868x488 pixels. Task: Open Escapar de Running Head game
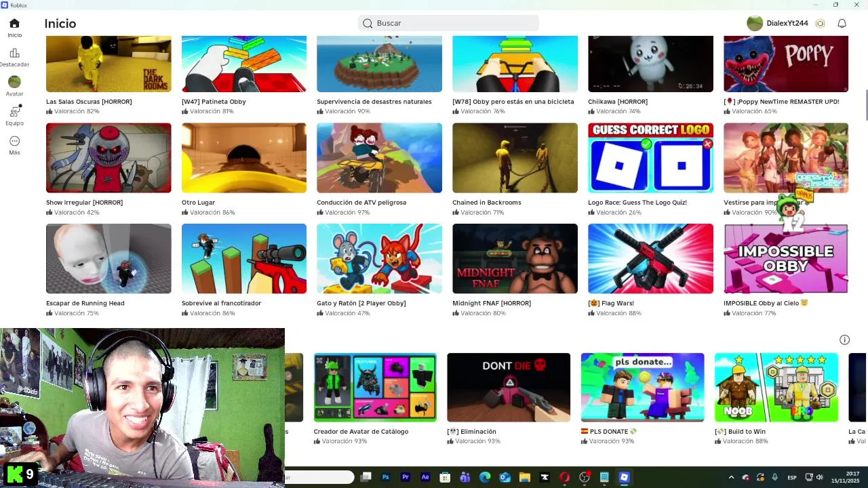click(108, 259)
